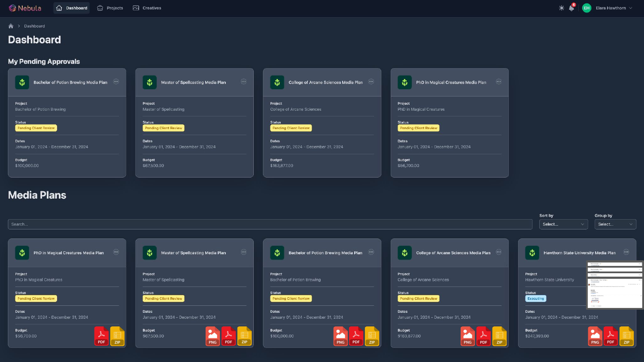
Task: Download ZIP of Bachelor of Potion Brewing media plan
Action: [372, 336]
